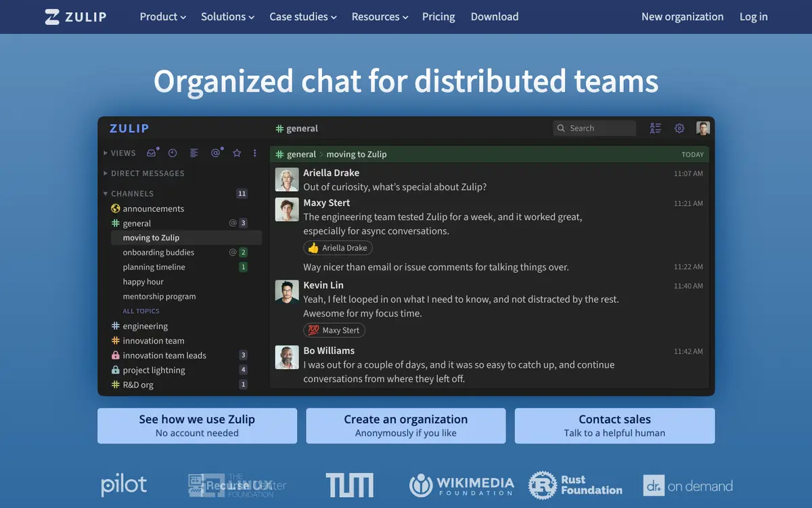The height and width of the screenshot is (508, 812).
Task: Click the announcements globe icon
Action: [115, 209]
